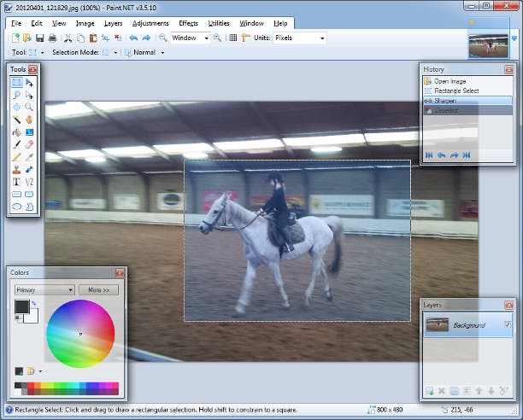Open the Adjustments menu

pos(150,23)
